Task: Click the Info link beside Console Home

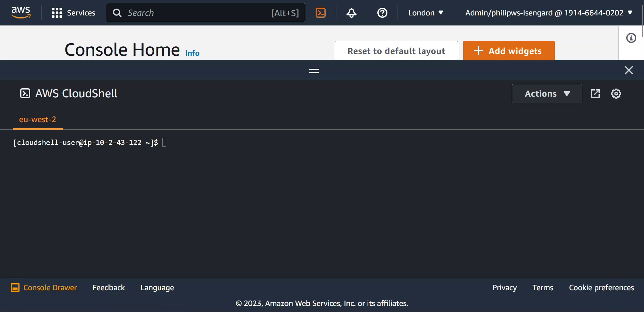Action: [192, 53]
